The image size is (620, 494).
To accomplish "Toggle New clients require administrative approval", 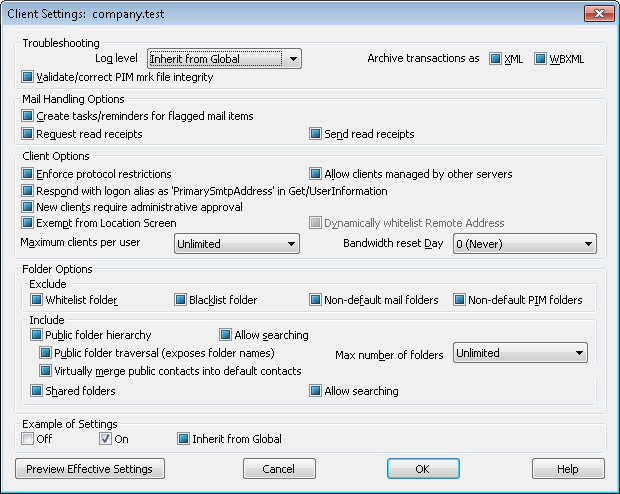I will [28, 207].
